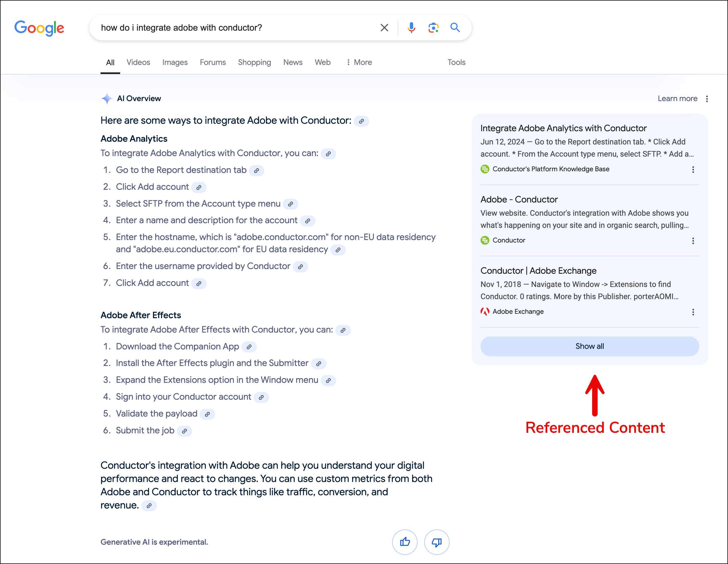
Task: Switch to the Forums tab
Action: (x=213, y=62)
